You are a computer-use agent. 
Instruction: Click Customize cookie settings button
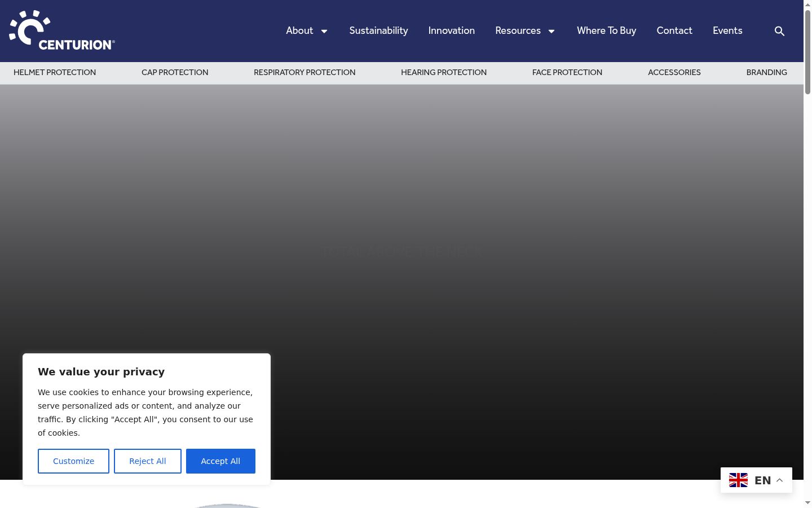(73, 461)
